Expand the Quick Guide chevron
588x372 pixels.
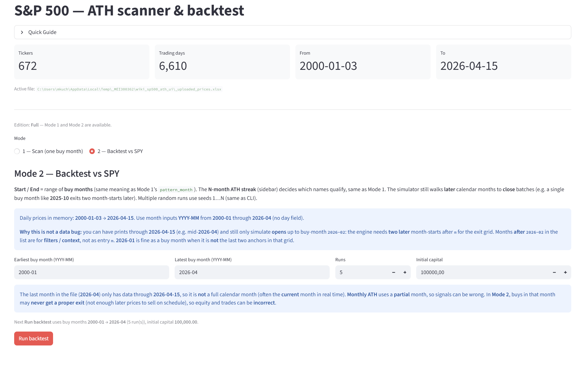click(x=22, y=32)
